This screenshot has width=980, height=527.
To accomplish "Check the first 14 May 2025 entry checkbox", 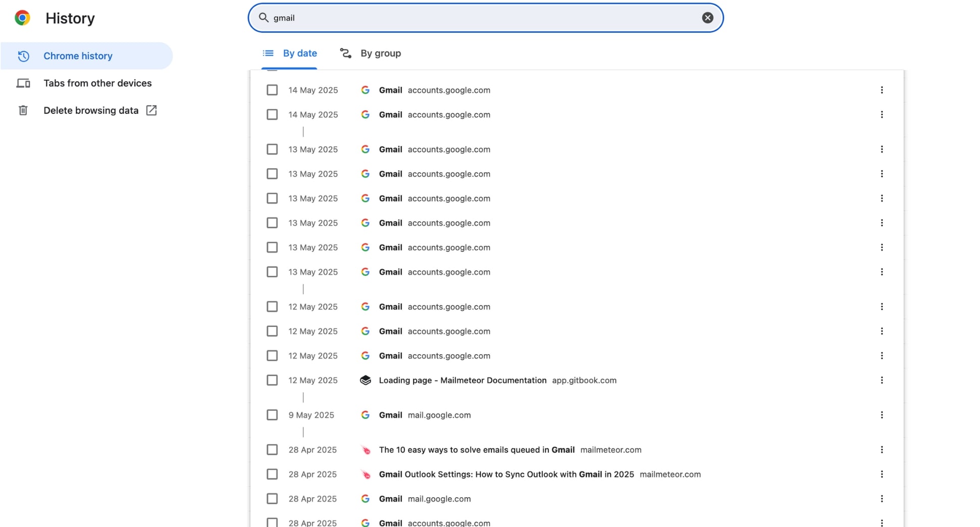I will point(272,89).
